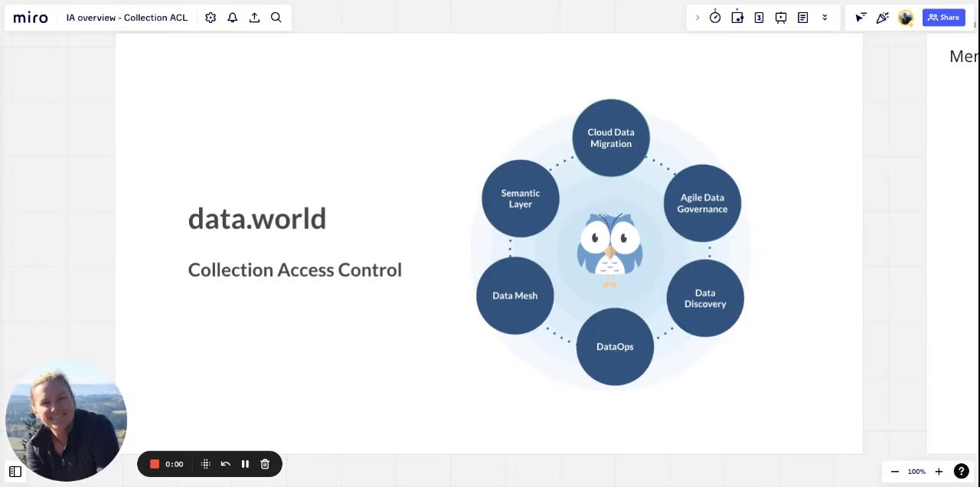This screenshot has width=980, height=487.
Task: Open help question mark button
Action: coord(962,472)
